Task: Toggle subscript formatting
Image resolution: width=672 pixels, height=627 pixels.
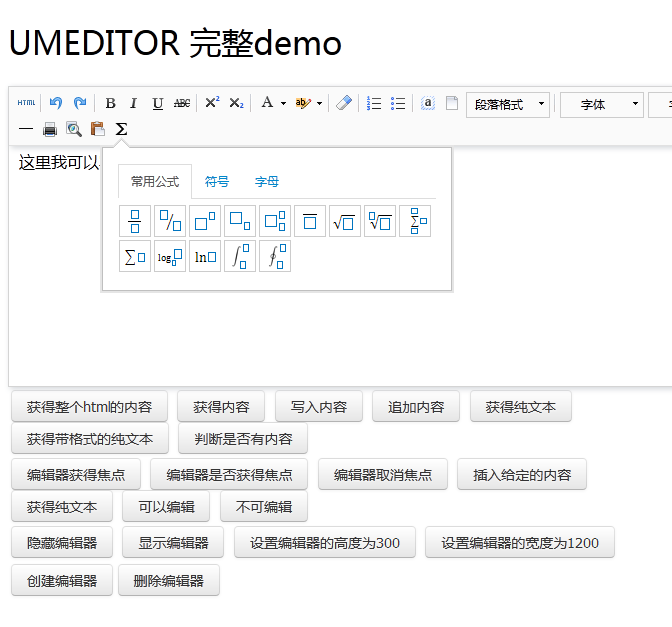Action: tap(236, 103)
